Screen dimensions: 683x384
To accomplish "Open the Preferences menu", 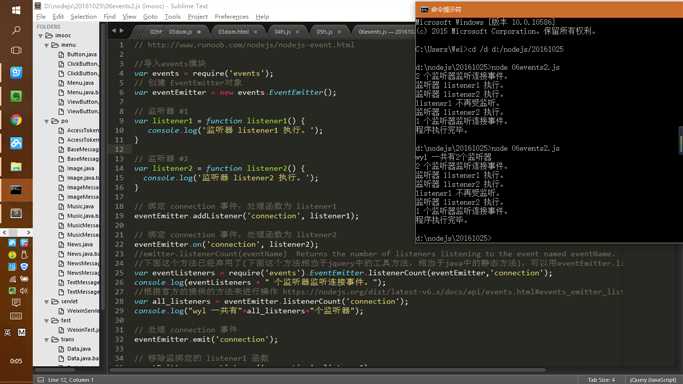I will pyautogui.click(x=231, y=17).
